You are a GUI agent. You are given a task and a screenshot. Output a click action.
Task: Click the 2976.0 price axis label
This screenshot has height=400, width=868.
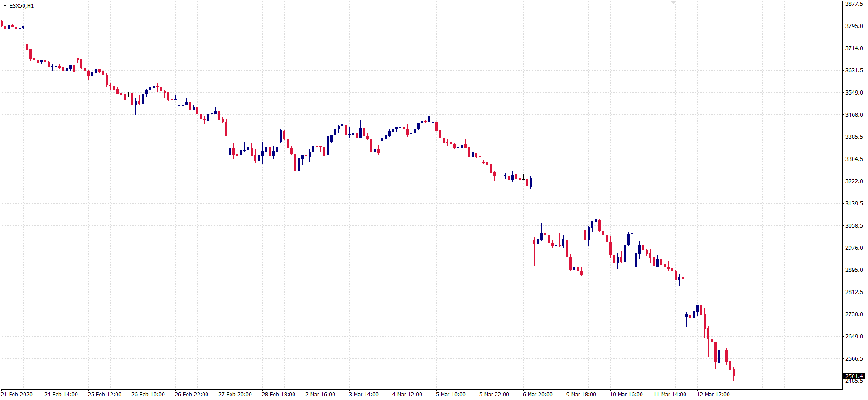(854, 248)
